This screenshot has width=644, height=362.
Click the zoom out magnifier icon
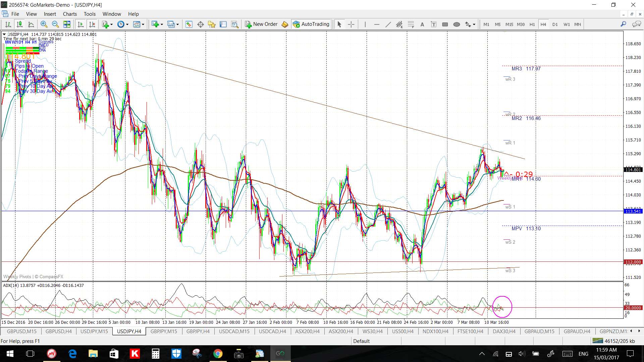click(x=55, y=24)
